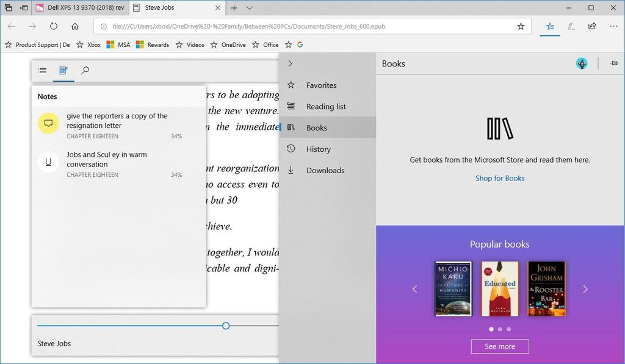Viewport: 625px width, 364px height.
Task: Open the table of contents icon
Action: pyautogui.click(x=42, y=70)
